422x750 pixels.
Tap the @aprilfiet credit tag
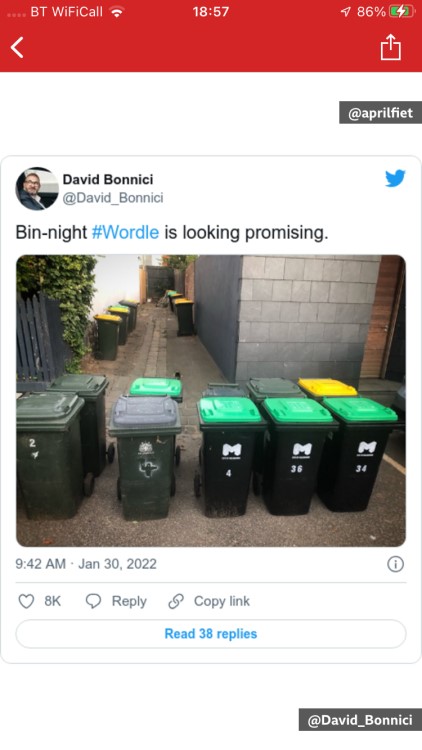tap(380, 113)
